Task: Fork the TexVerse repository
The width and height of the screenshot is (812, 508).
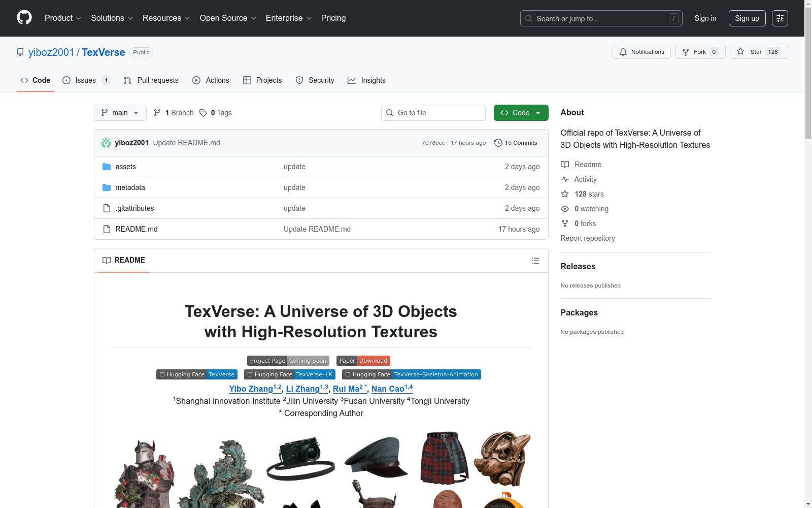Action: click(x=700, y=52)
